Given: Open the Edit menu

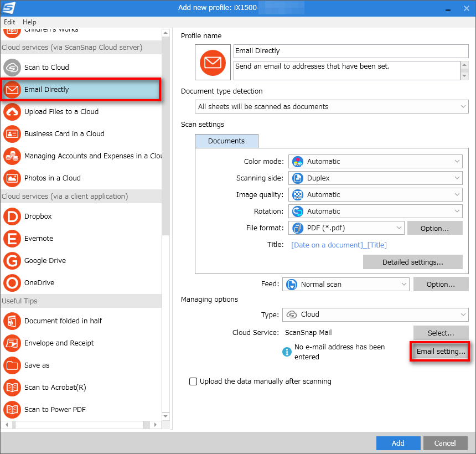Looking at the screenshot, I should point(9,22).
